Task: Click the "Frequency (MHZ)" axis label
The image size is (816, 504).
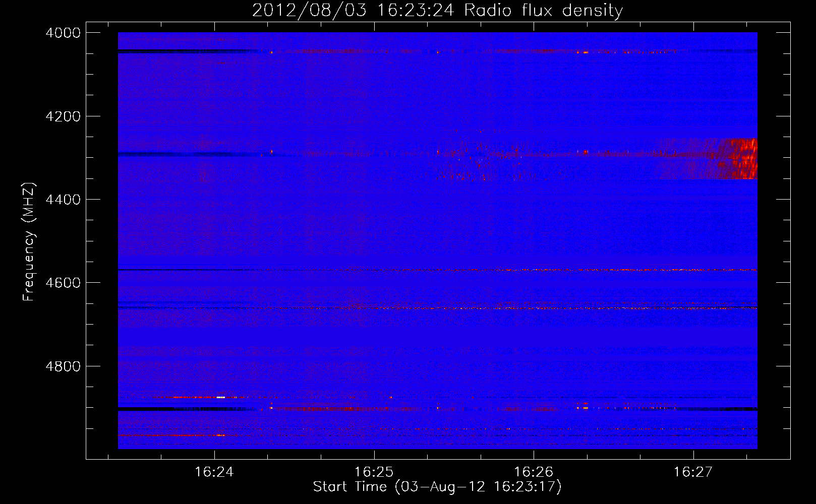Action: tap(29, 242)
